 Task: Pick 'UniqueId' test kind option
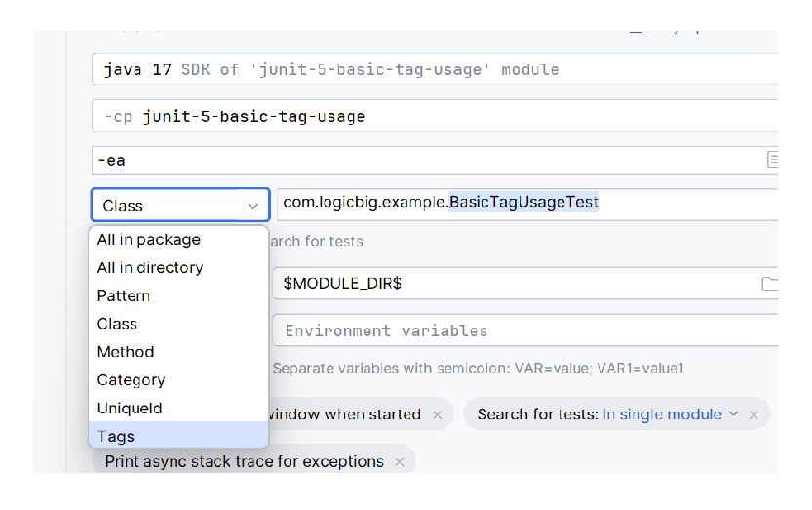[x=130, y=409]
